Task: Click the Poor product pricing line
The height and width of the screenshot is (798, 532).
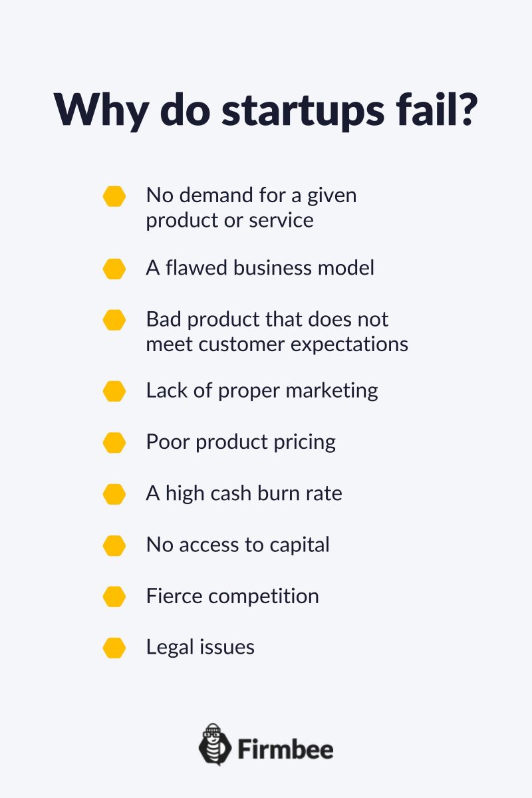Action: (x=241, y=443)
